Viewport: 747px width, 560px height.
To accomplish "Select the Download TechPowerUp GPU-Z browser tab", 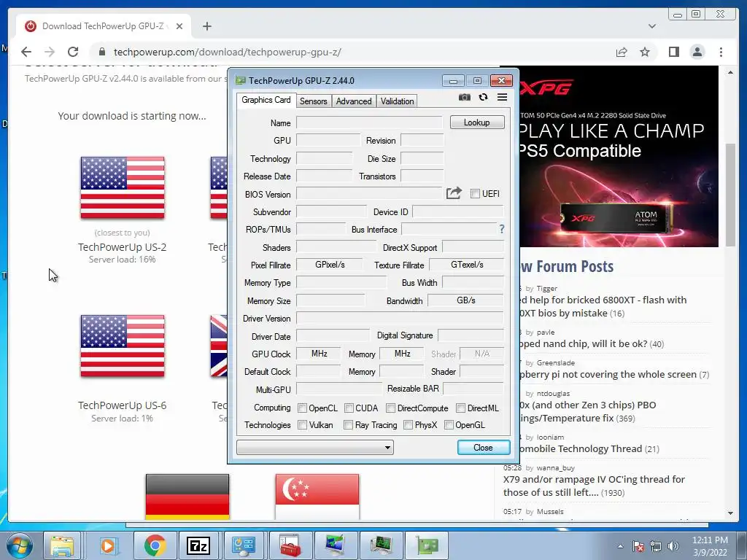I will point(102,26).
